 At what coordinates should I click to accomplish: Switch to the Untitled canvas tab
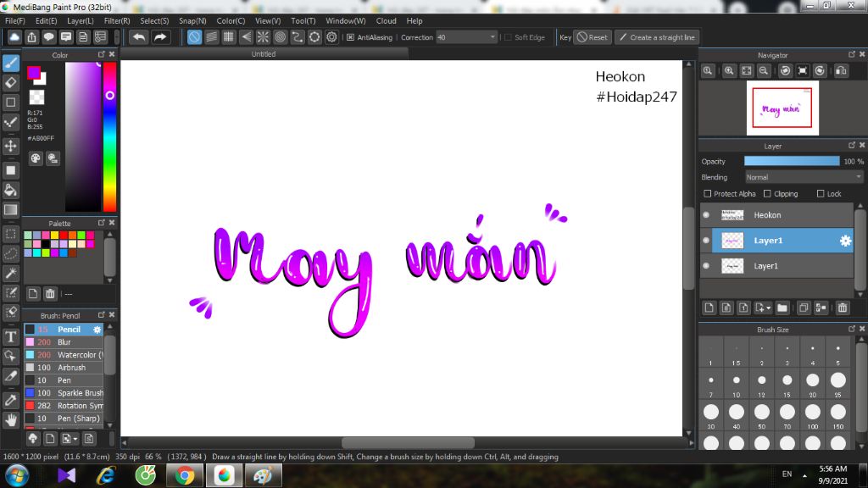tap(264, 53)
